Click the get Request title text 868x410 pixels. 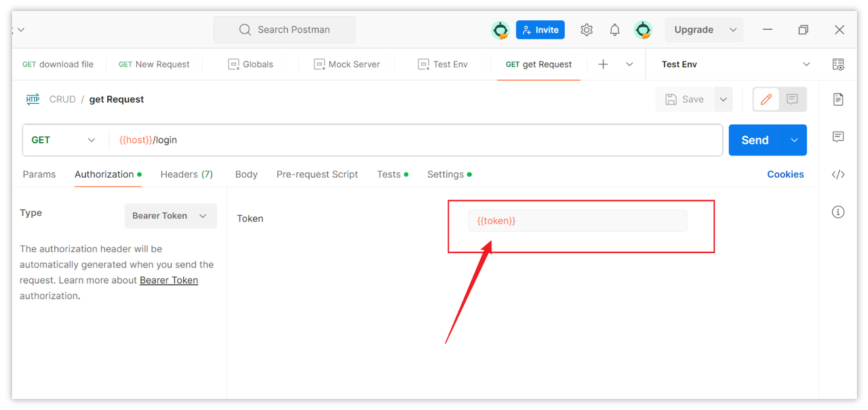point(117,99)
